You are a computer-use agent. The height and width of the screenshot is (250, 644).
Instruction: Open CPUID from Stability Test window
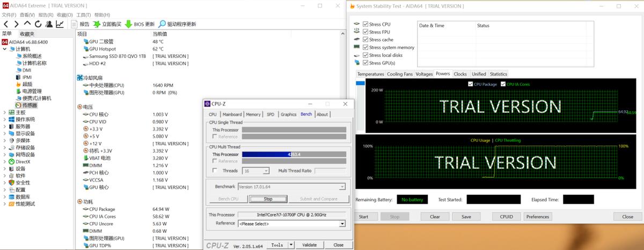[x=506, y=217]
